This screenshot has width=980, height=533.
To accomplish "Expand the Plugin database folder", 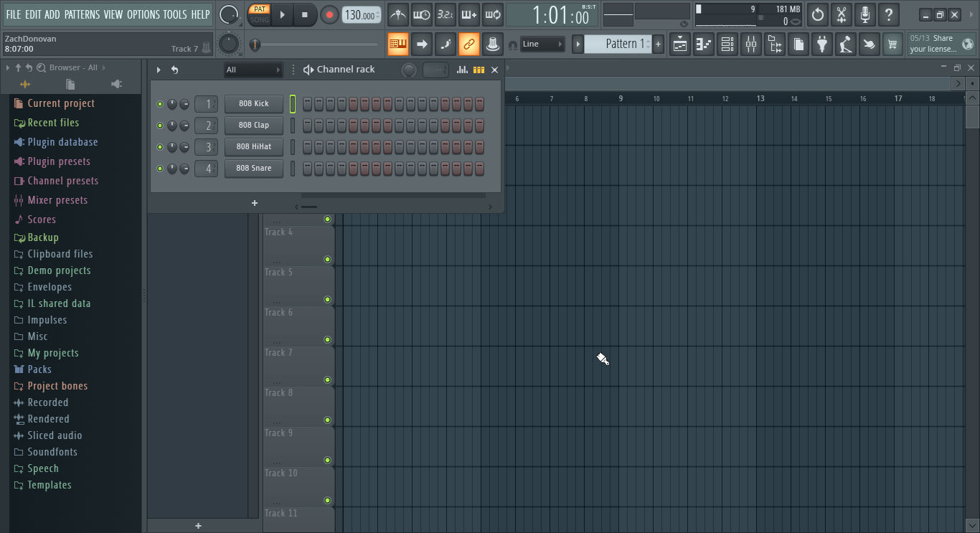I will [x=62, y=142].
